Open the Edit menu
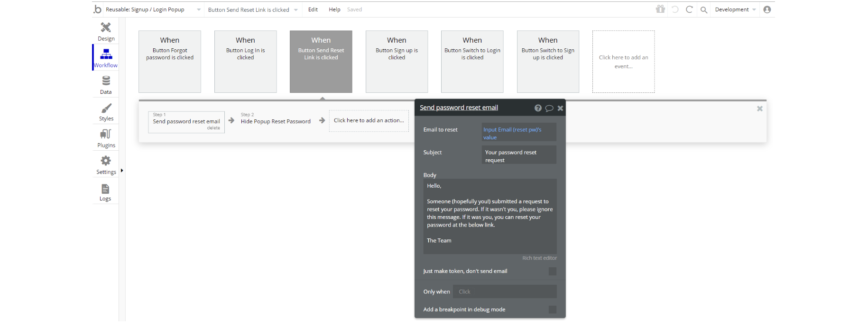Image resolution: width=868 pixels, height=327 pixels. click(x=313, y=9)
